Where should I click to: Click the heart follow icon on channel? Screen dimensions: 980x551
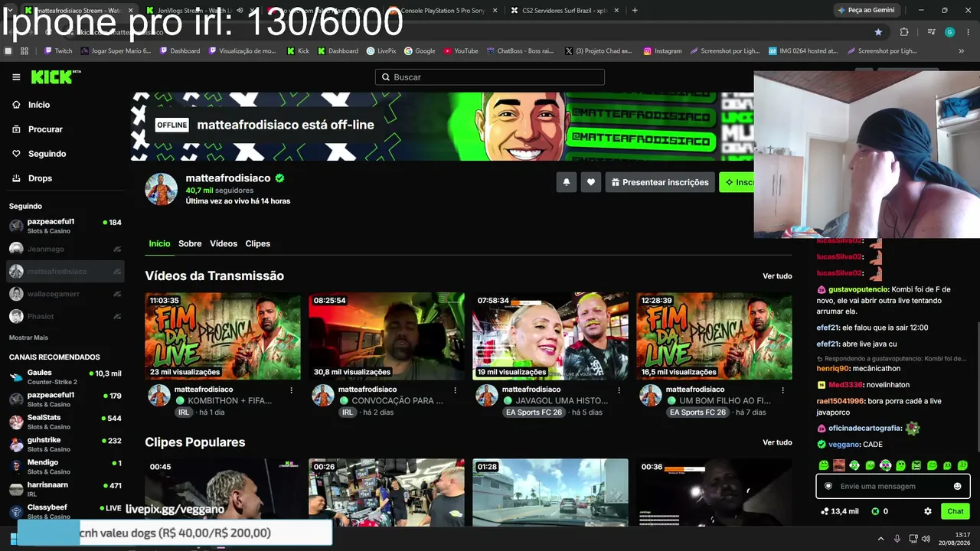(591, 182)
